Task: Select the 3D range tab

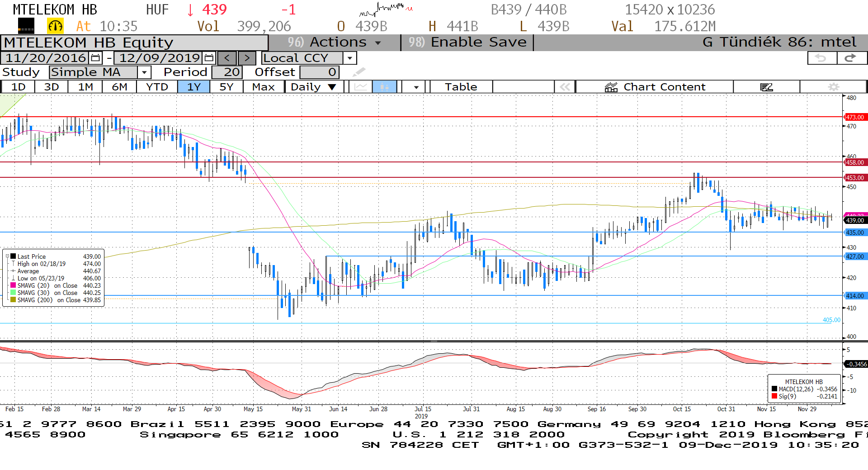Action: tap(52, 87)
